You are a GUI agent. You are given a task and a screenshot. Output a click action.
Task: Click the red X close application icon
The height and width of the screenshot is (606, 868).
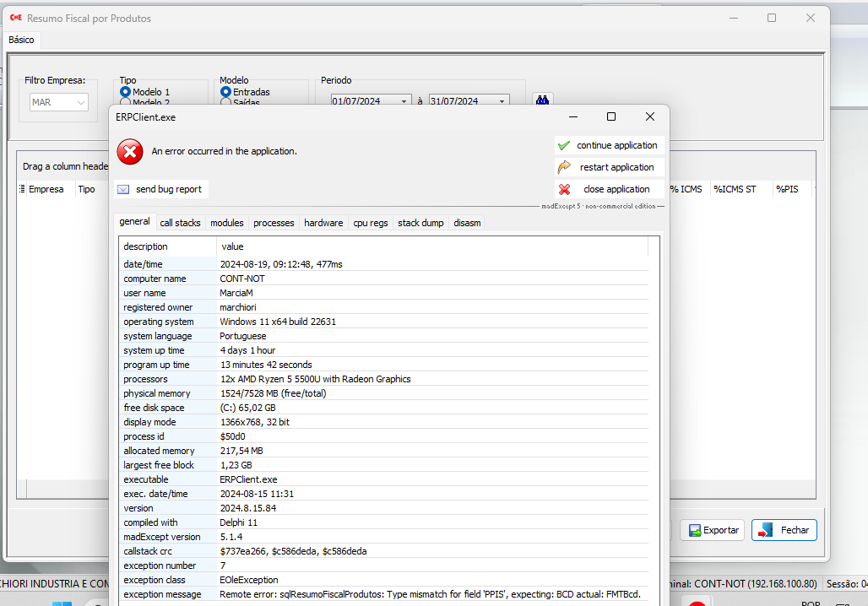click(x=564, y=189)
